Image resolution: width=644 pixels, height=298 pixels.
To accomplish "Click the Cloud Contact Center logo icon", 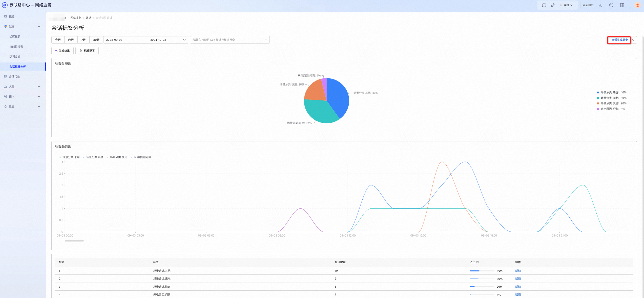I will point(5,5).
